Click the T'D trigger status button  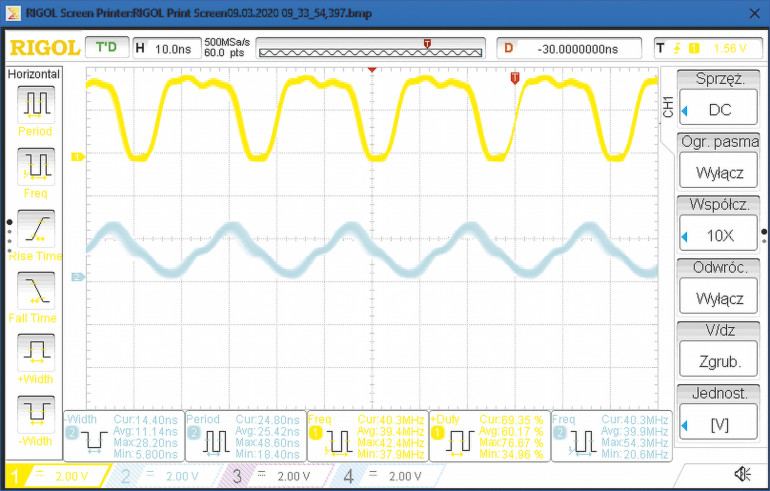106,47
